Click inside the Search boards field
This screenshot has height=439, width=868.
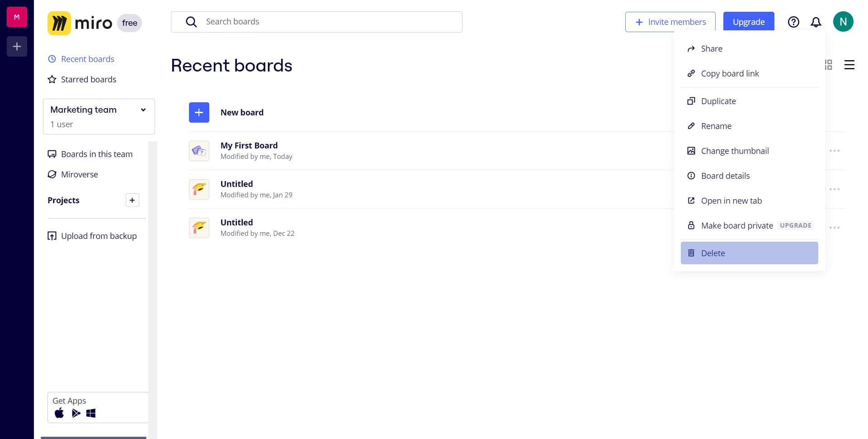pos(316,21)
